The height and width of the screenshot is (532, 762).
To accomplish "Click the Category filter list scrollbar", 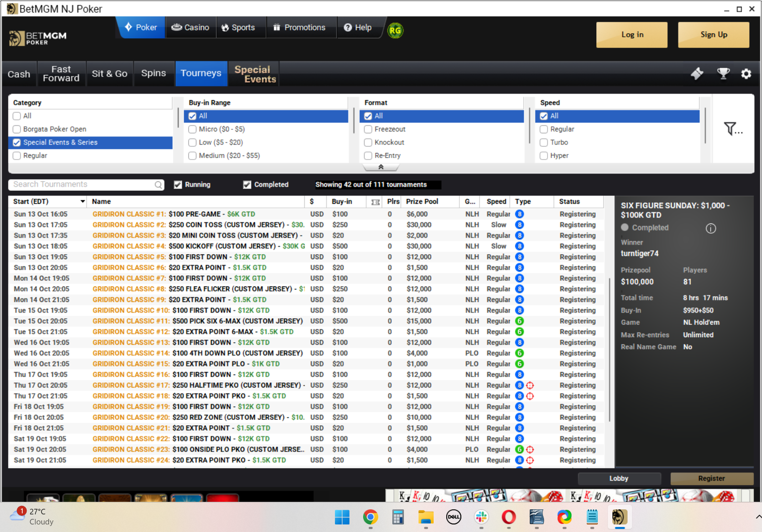I will pos(178,118).
